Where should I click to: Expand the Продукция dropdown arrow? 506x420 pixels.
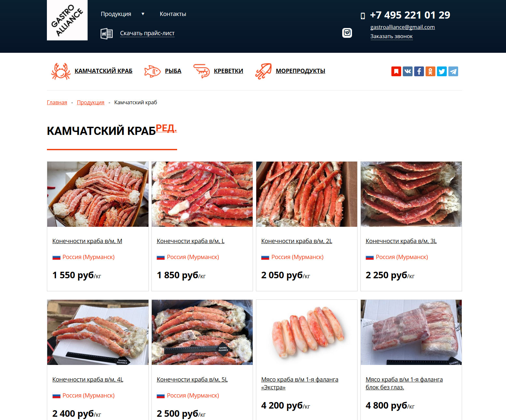click(x=143, y=14)
